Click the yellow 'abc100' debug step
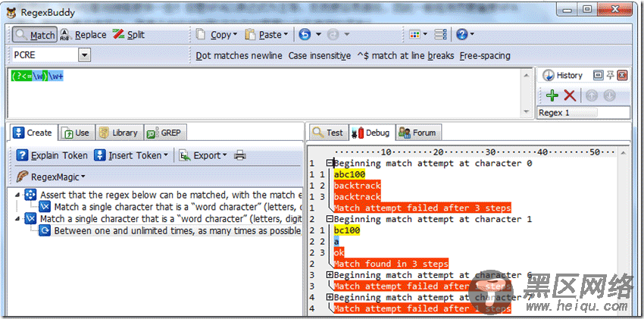Viewport: 644px width, 319px height. click(349, 174)
